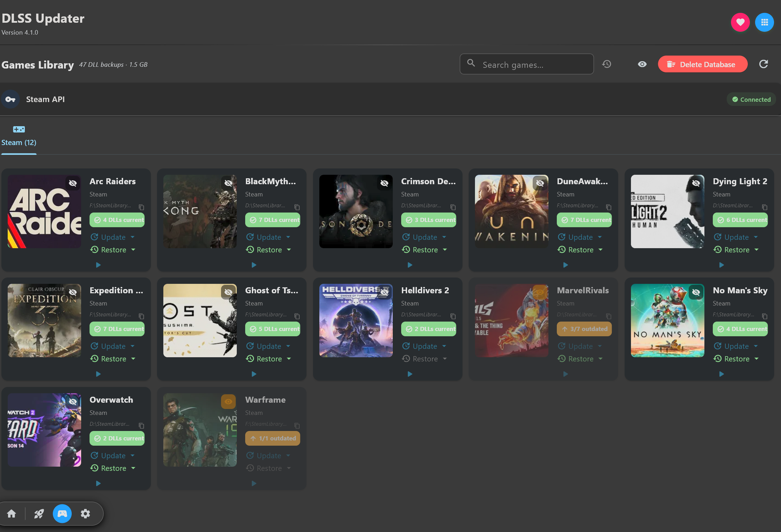Image resolution: width=781 pixels, height=532 pixels.
Task: Click the play arrow under Arc Raiders
Action: click(98, 265)
